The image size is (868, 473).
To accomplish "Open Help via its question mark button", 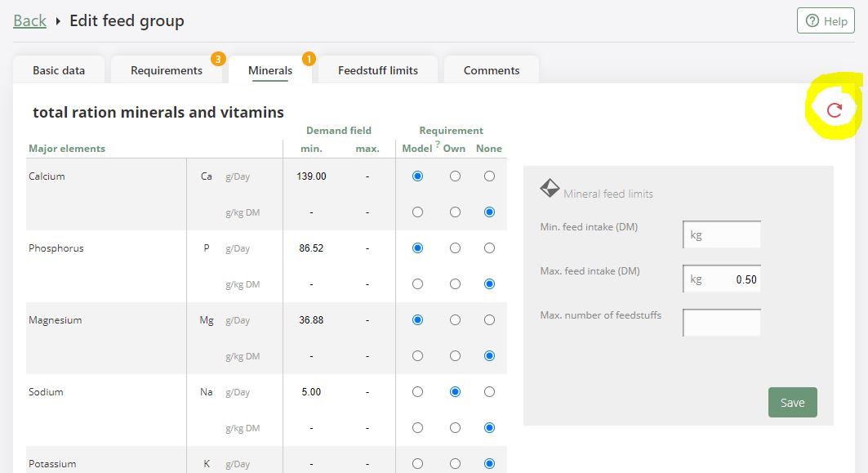I will (x=826, y=21).
